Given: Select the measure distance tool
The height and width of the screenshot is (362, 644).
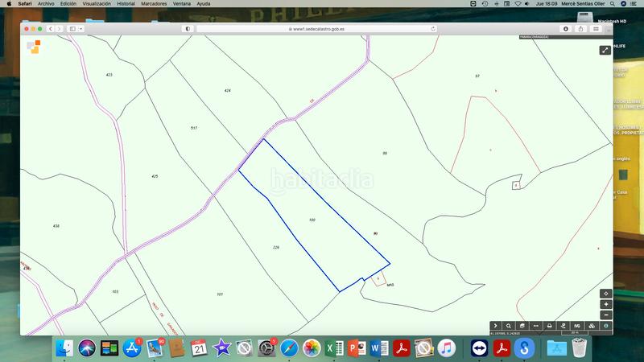Looking at the screenshot, I should coord(535,326).
